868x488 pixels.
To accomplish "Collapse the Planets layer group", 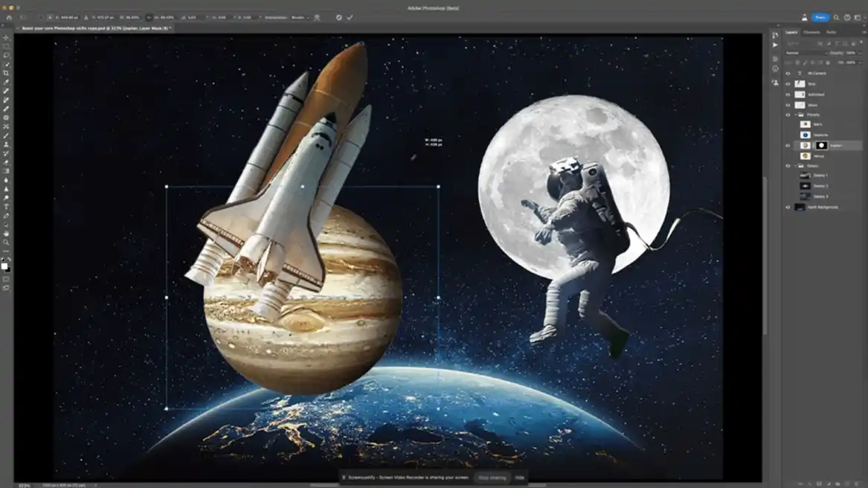I will point(795,115).
